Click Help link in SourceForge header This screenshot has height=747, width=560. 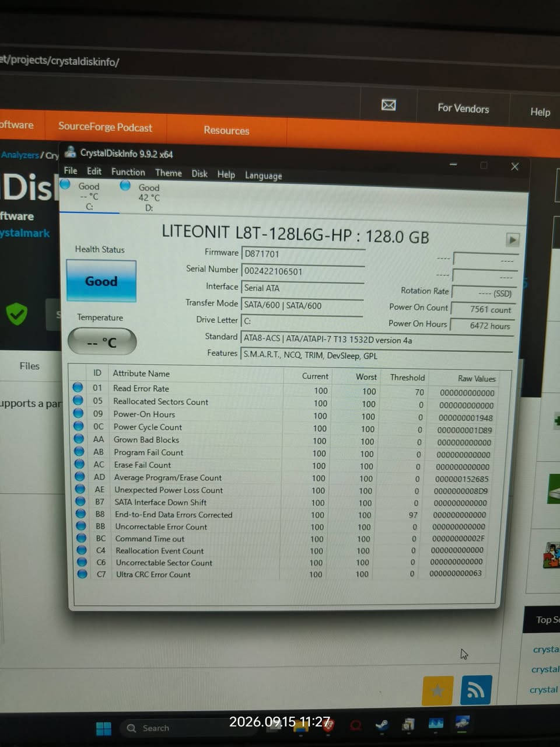point(540,111)
